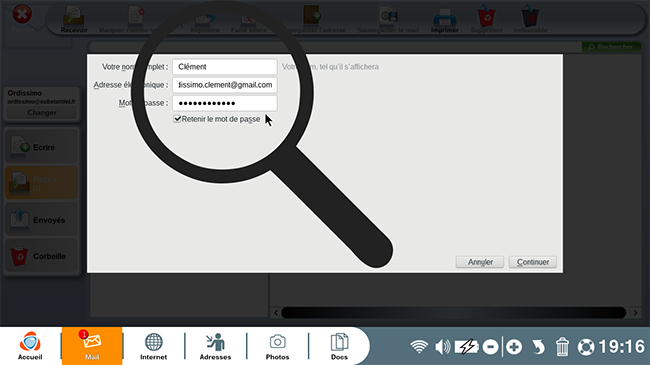
Task: Click the Recevoir mail toolbar icon
Action: (x=74, y=16)
